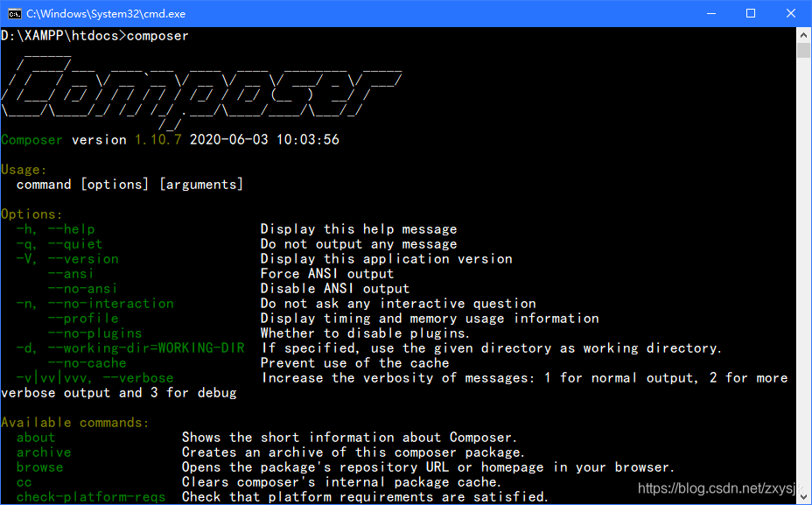Click the cmd.exe icon in the title bar

(15, 13)
